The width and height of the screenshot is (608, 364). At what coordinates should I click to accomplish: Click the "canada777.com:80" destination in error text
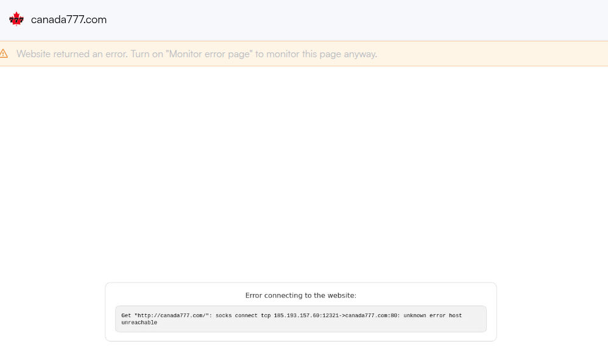click(x=372, y=315)
